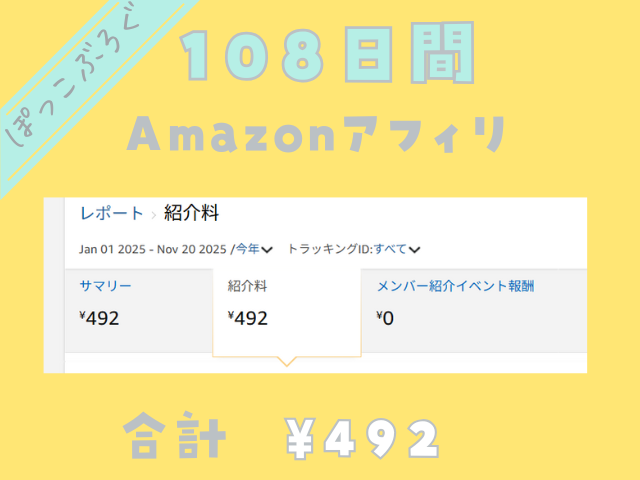Click the chevron beside すべて
Image resolution: width=640 pixels, height=480 pixels.
coord(414,250)
